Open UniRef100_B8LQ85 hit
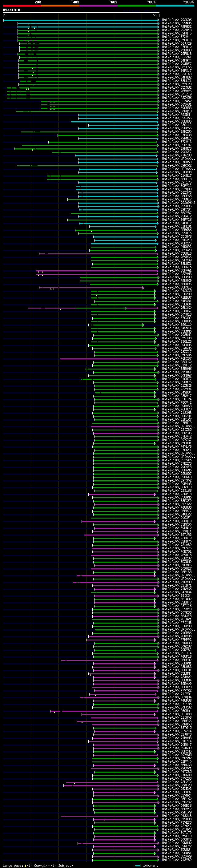This screenshot has height=868, width=197. (176, 122)
